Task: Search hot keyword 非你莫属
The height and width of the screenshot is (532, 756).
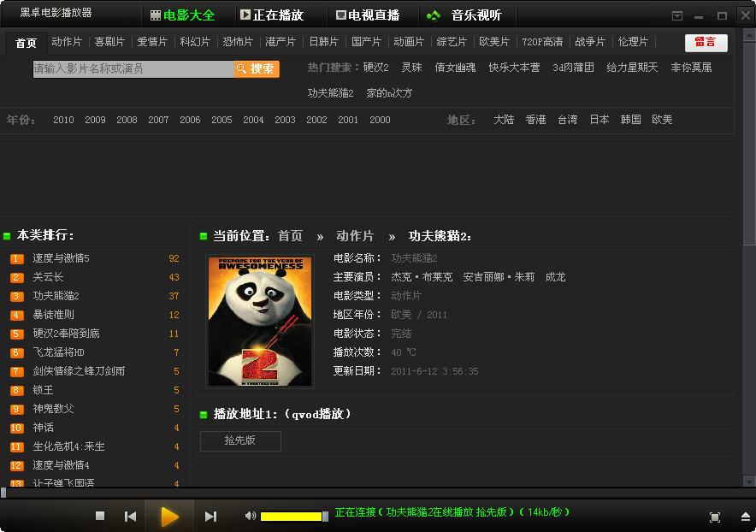Action: (691, 68)
